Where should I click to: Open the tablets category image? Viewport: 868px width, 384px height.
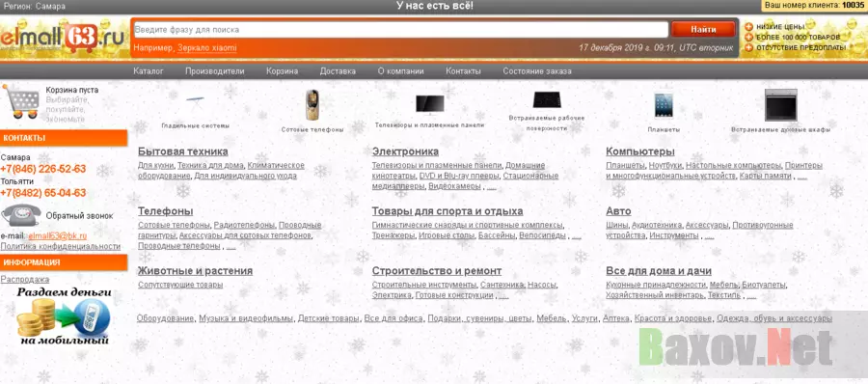[664, 105]
